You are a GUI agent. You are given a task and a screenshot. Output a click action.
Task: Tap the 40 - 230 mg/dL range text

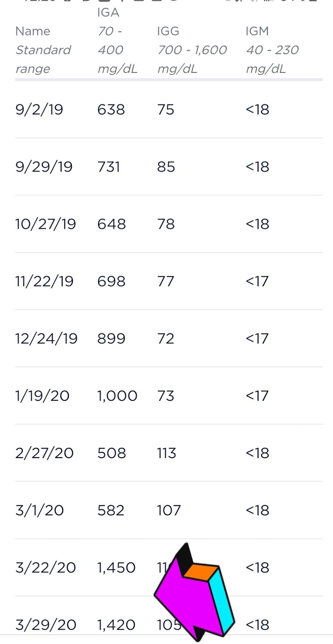point(272,59)
